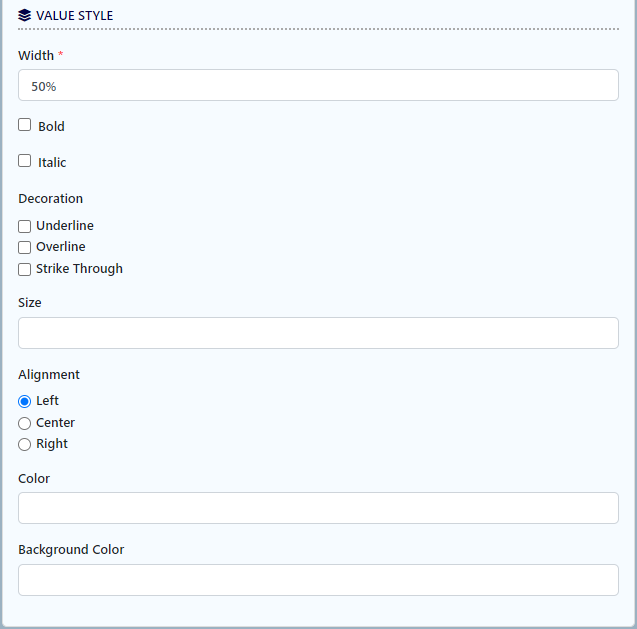
Task: Check the Overline decoration option
Action: coord(25,247)
